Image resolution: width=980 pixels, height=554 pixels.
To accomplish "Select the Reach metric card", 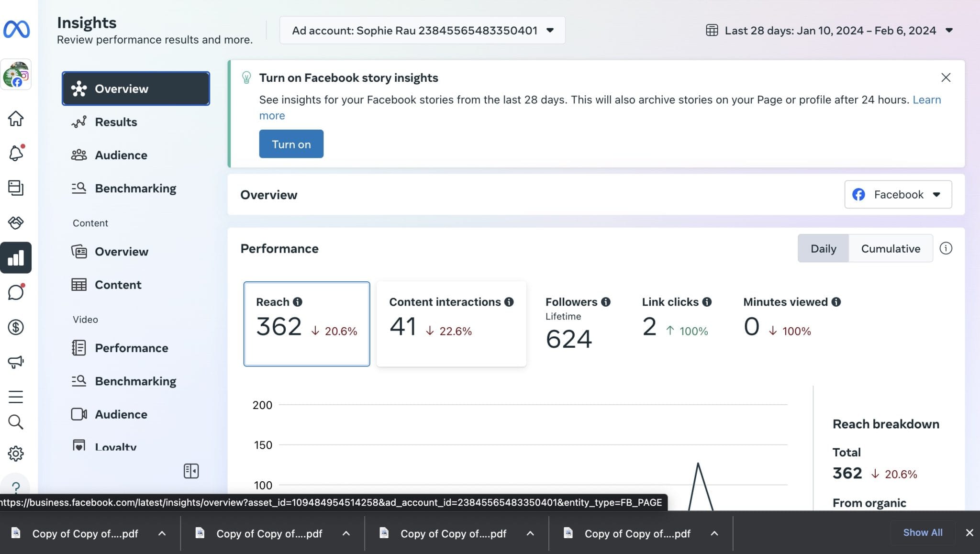I will [307, 324].
